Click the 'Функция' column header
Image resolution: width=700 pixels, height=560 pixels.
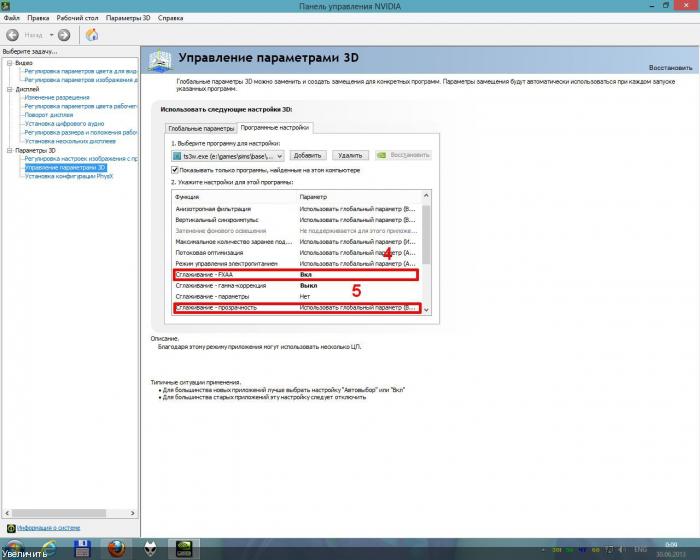tap(187, 197)
